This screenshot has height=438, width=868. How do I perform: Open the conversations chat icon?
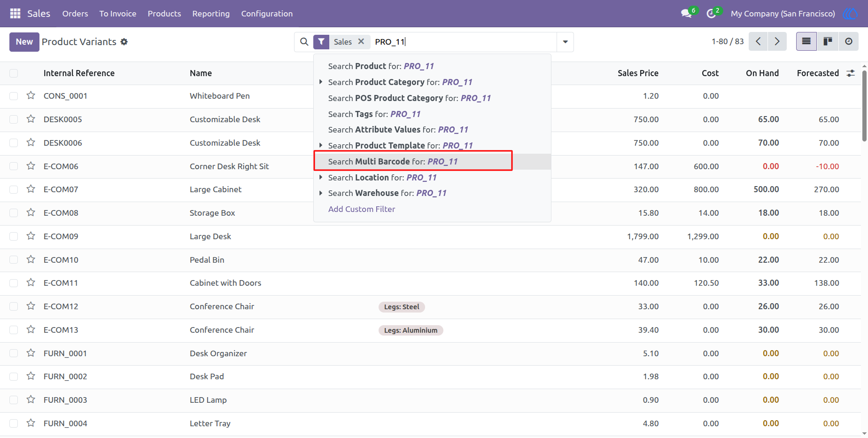click(x=686, y=14)
